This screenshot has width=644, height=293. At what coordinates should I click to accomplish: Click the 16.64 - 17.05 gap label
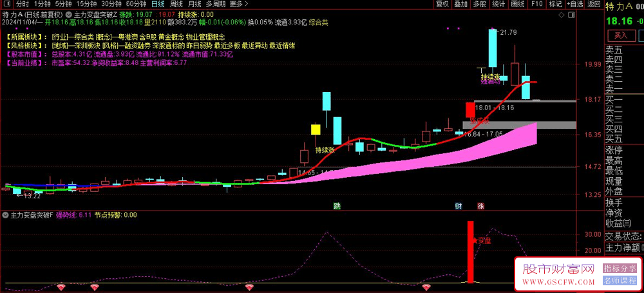point(484,134)
